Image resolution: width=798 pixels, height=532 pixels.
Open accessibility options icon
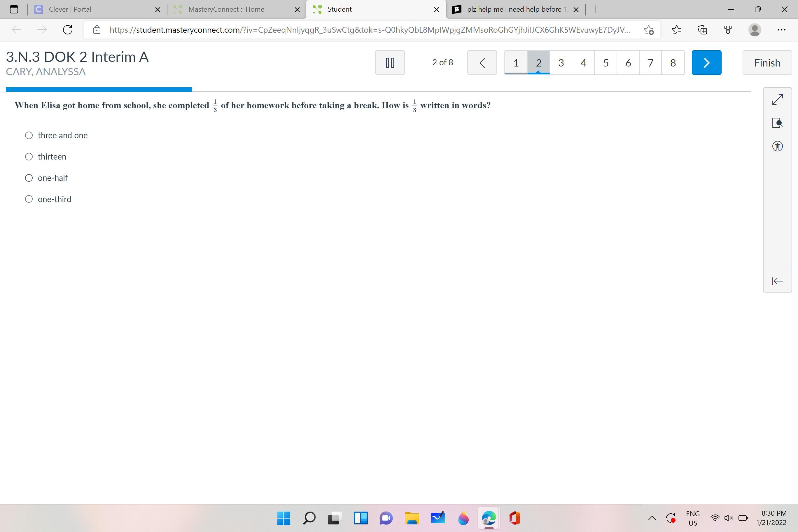pos(777,146)
